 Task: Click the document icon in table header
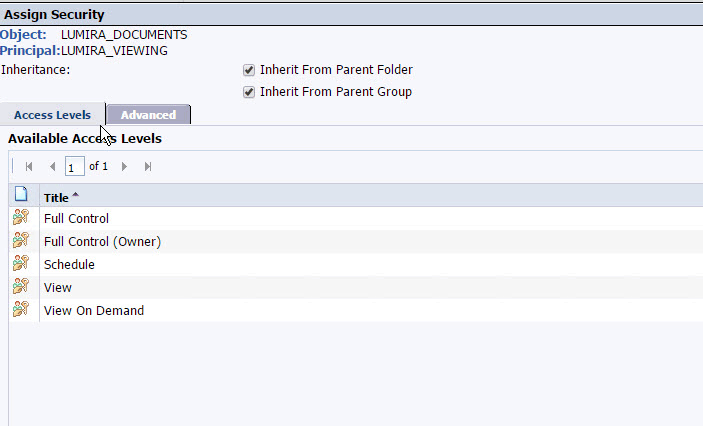click(x=21, y=196)
